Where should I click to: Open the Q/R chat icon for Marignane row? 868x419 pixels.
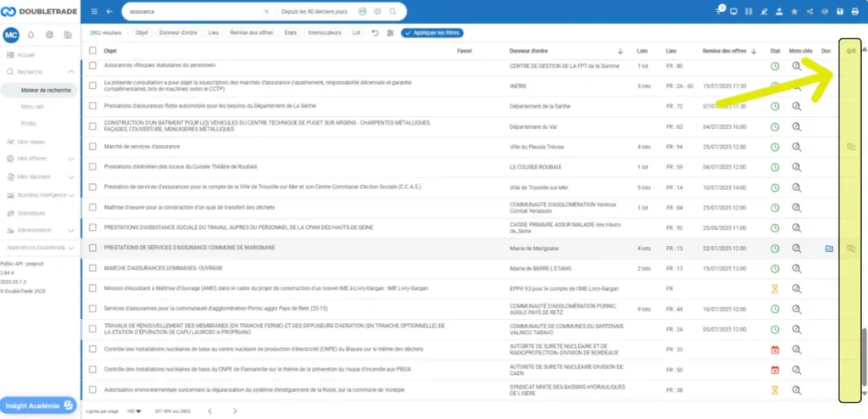[850, 249]
